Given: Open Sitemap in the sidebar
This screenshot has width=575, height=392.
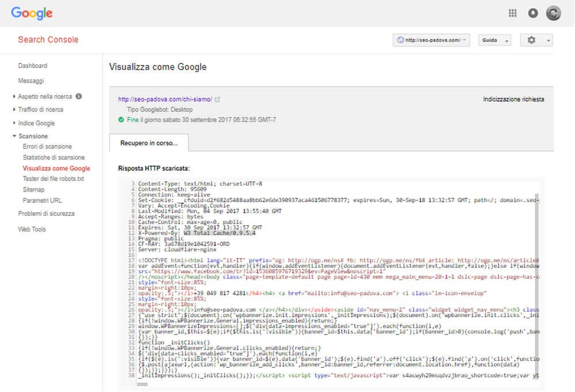Looking at the screenshot, I should (x=33, y=190).
